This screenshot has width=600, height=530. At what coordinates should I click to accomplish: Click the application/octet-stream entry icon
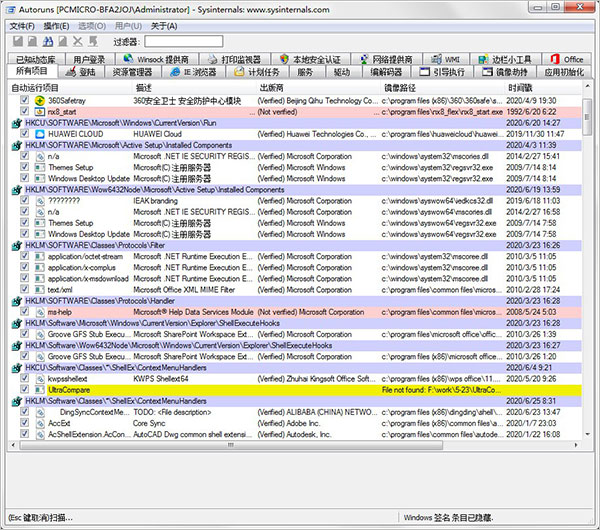point(40,257)
